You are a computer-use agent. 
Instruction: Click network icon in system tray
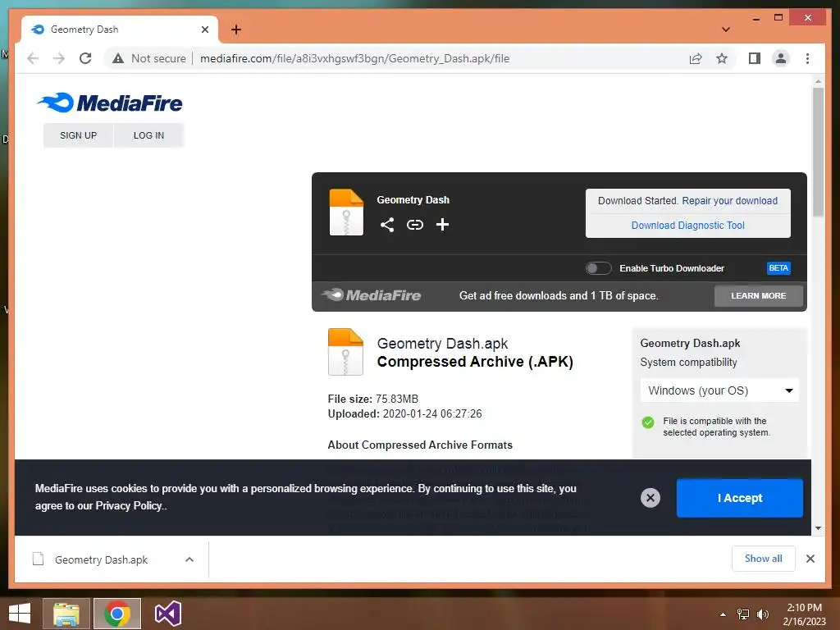[x=743, y=614]
